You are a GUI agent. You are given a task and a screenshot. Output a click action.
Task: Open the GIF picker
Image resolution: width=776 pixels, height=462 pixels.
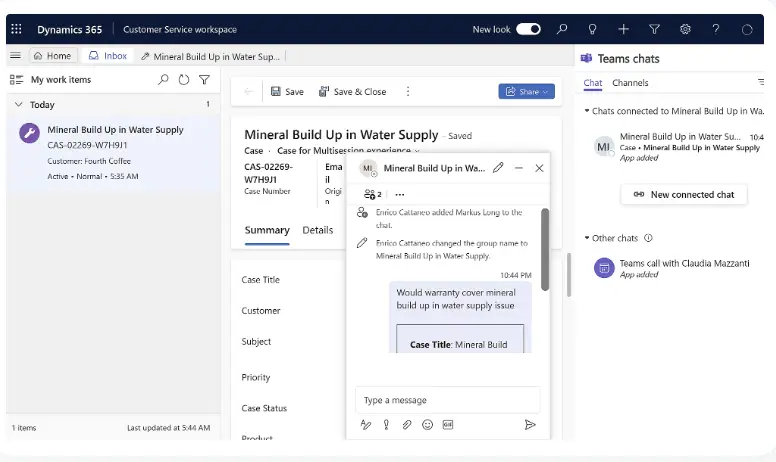click(x=448, y=424)
